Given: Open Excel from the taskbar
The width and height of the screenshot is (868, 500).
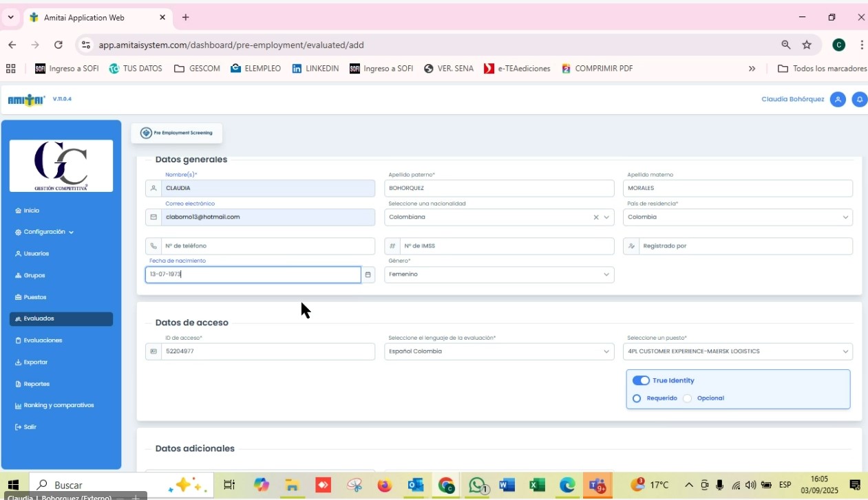Looking at the screenshot, I should (x=537, y=486).
